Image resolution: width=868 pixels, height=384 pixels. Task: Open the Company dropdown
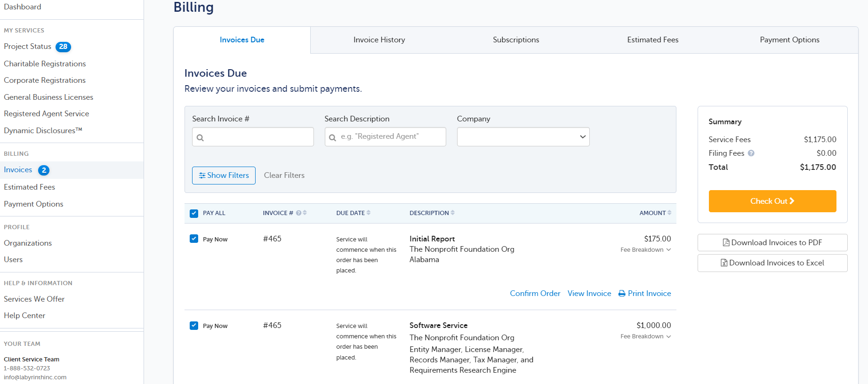point(523,136)
